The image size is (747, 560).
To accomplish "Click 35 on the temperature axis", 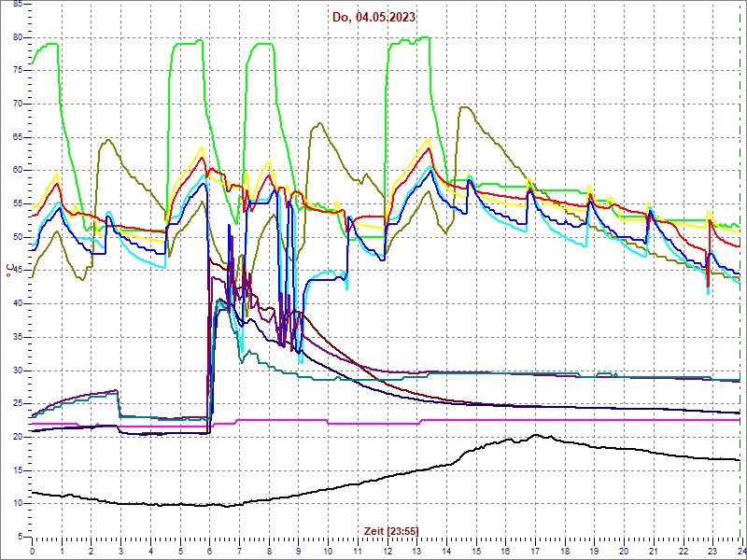I will coord(18,337).
